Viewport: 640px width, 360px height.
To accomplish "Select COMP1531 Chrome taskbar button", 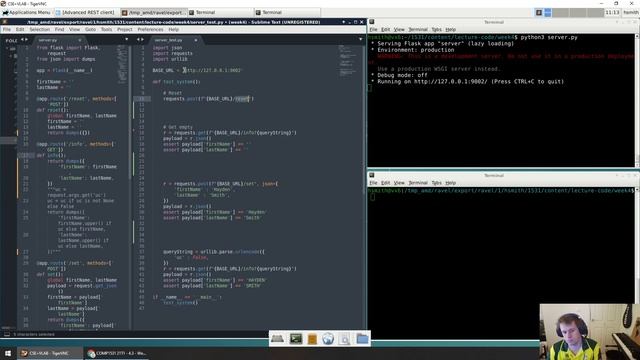I will (117, 353).
